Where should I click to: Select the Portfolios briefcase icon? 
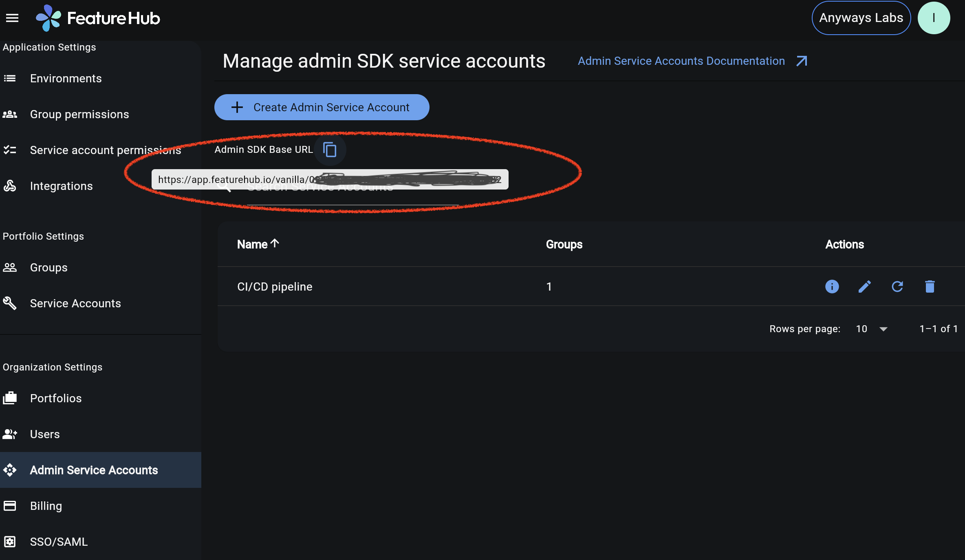[10, 398]
